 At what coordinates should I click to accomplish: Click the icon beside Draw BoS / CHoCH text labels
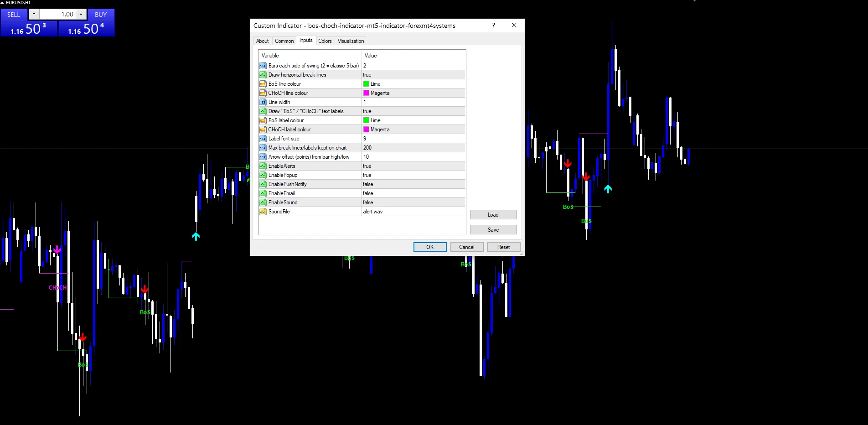coord(263,111)
